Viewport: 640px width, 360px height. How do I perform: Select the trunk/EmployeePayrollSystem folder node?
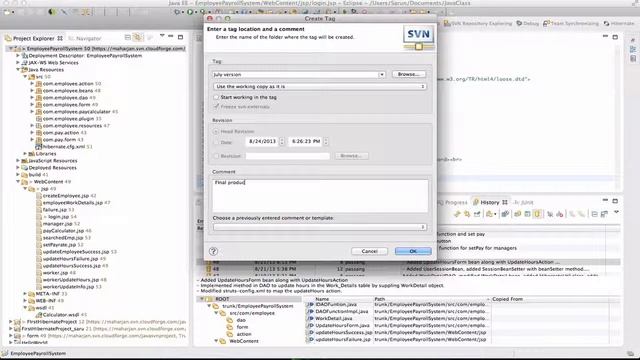coord(258,306)
